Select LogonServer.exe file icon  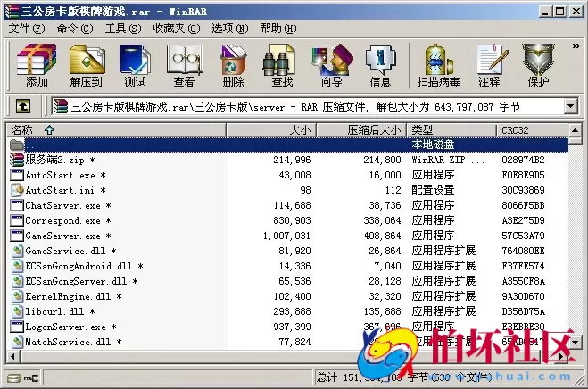click(17, 327)
